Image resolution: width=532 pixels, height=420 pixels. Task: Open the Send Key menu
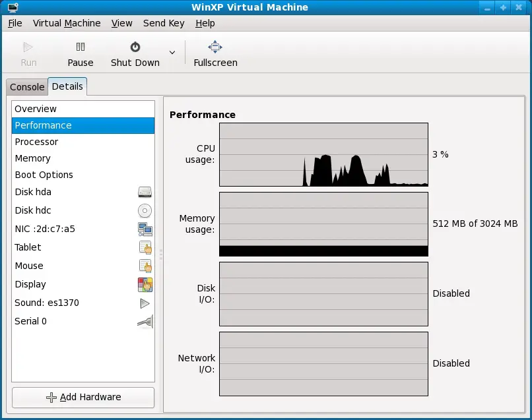coord(164,23)
